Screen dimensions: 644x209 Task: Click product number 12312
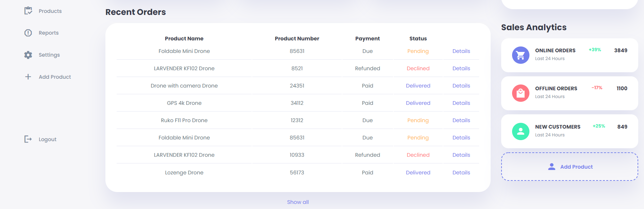click(x=297, y=120)
